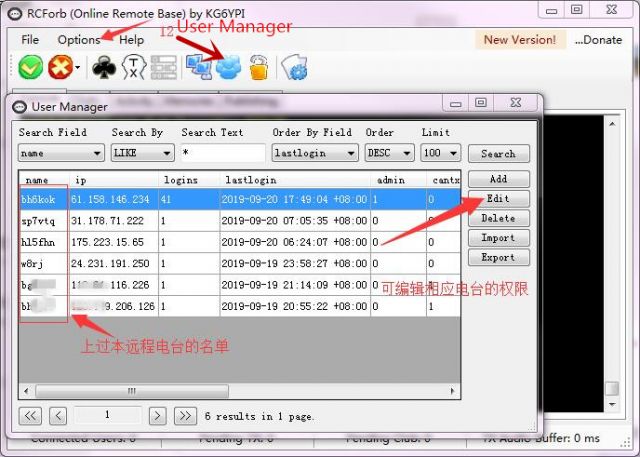Open the dropdown arrow beside the red X icon

click(78, 68)
